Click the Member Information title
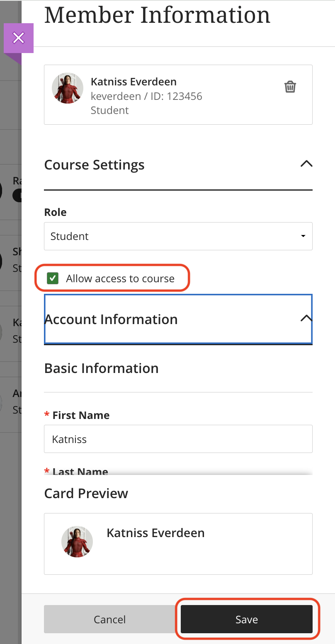This screenshot has width=335, height=644. 157,15
